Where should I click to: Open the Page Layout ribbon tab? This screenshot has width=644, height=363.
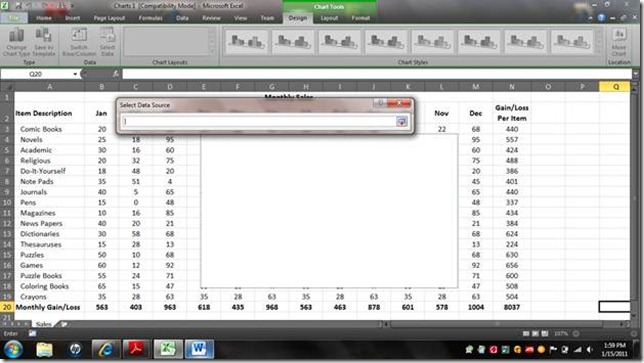pyautogui.click(x=109, y=18)
